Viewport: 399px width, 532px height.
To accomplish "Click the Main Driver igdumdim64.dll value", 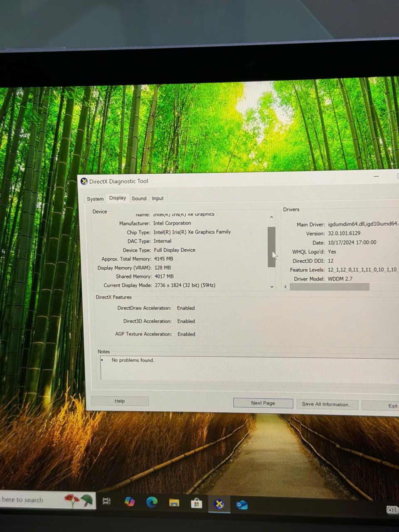I will (x=363, y=224).
